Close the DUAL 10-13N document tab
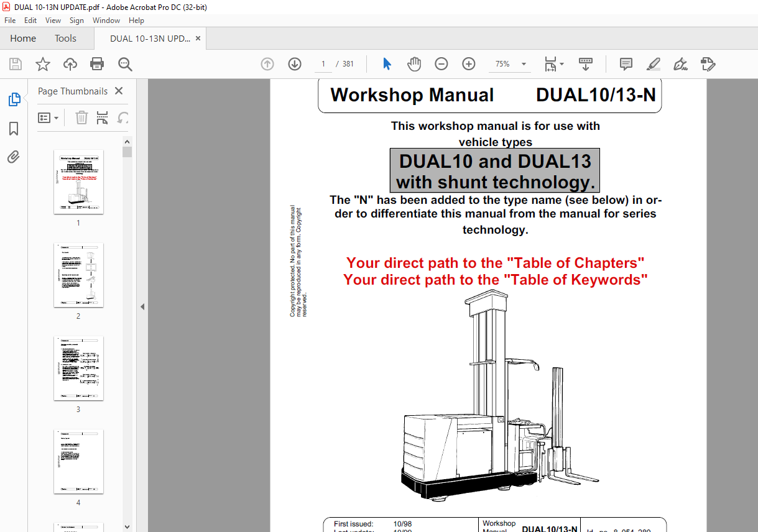Image resolution: width=758 pixels, height=532 pixels. [198, 39]
